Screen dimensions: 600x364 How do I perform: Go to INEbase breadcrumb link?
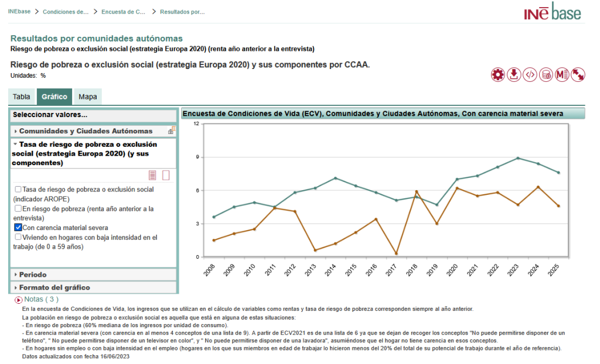point(19,11)
